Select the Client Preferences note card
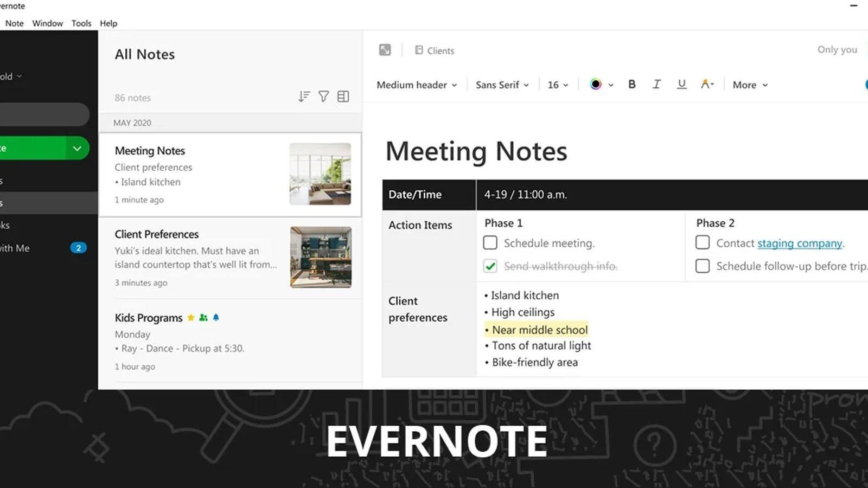868x488 pixels. pos(230,258)
